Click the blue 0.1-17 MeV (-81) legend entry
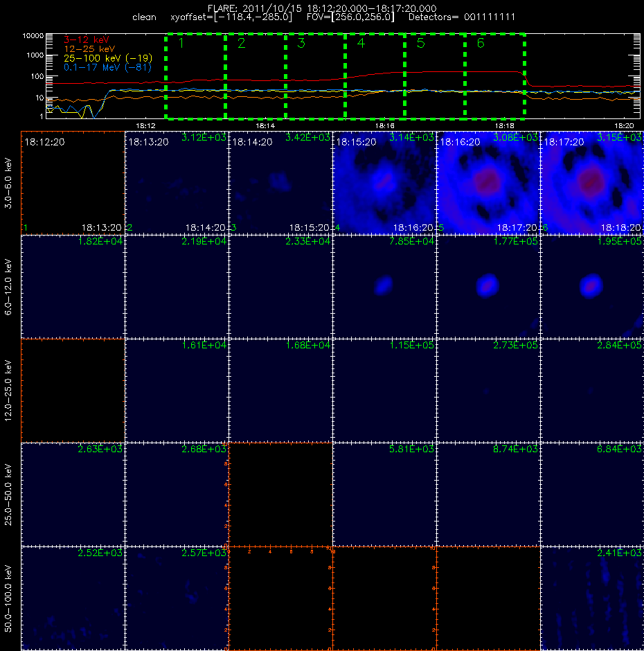This screenshot has width=644, height=651. (x=107, y=67)
